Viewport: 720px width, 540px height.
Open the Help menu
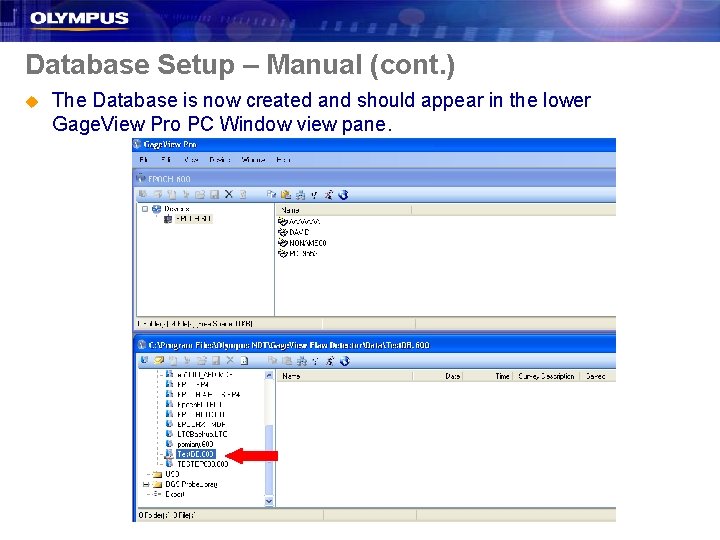(x=283, y=159)
